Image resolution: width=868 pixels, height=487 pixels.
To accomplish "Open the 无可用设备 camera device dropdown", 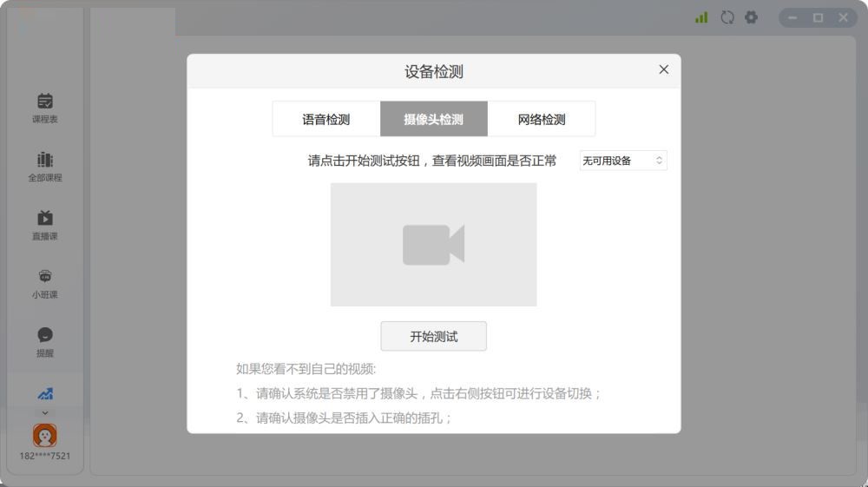I will click(623, 161).
